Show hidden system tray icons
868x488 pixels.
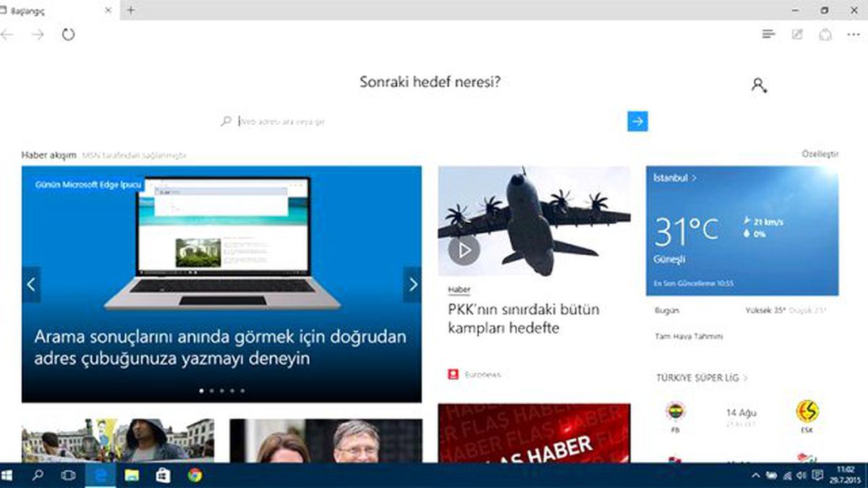coord(757,476)
